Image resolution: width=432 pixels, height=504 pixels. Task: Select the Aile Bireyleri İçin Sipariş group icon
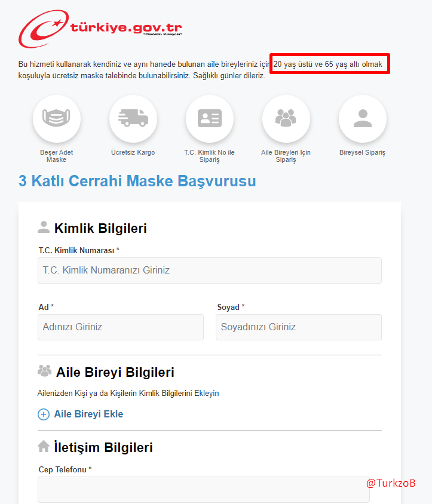[286, 119]
